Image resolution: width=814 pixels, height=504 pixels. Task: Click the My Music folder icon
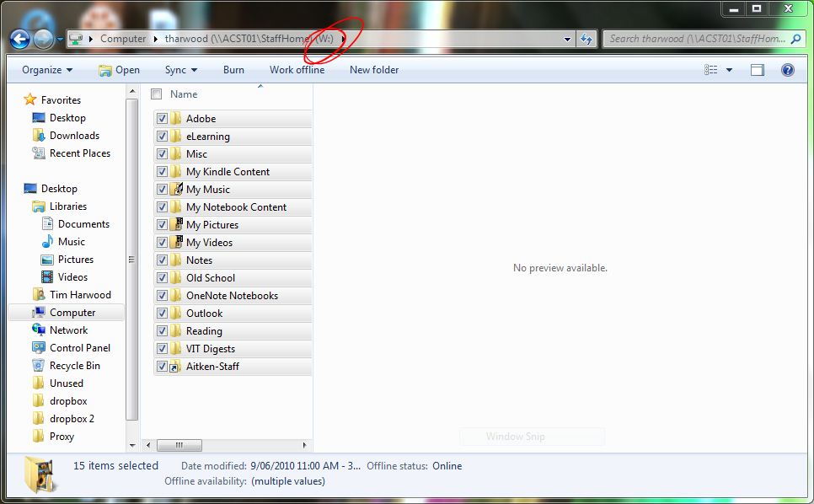click(176, 189)
